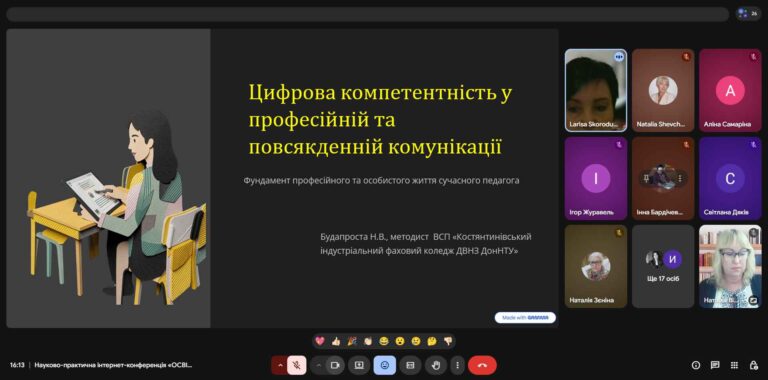Screen dimensions: 768x380
Task: Open meeting details info icon
Action: pos(696,365)
